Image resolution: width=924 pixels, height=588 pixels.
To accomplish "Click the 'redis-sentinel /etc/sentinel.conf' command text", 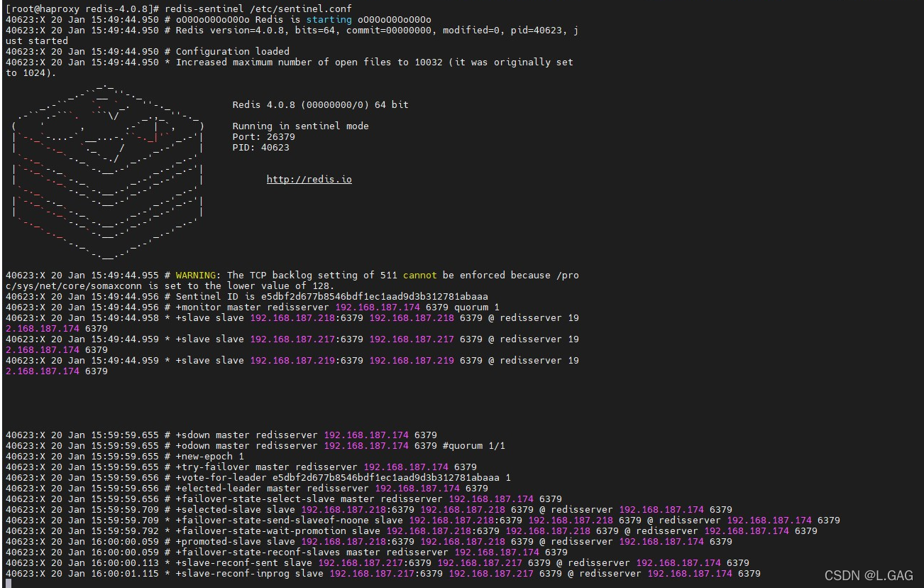I will 258,9.
